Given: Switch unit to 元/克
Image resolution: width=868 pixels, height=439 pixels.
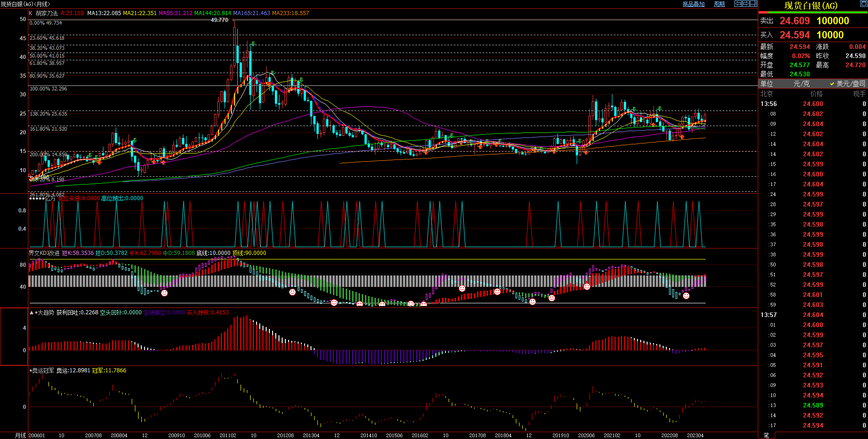Looking at the screenshot, I should 801,84.
